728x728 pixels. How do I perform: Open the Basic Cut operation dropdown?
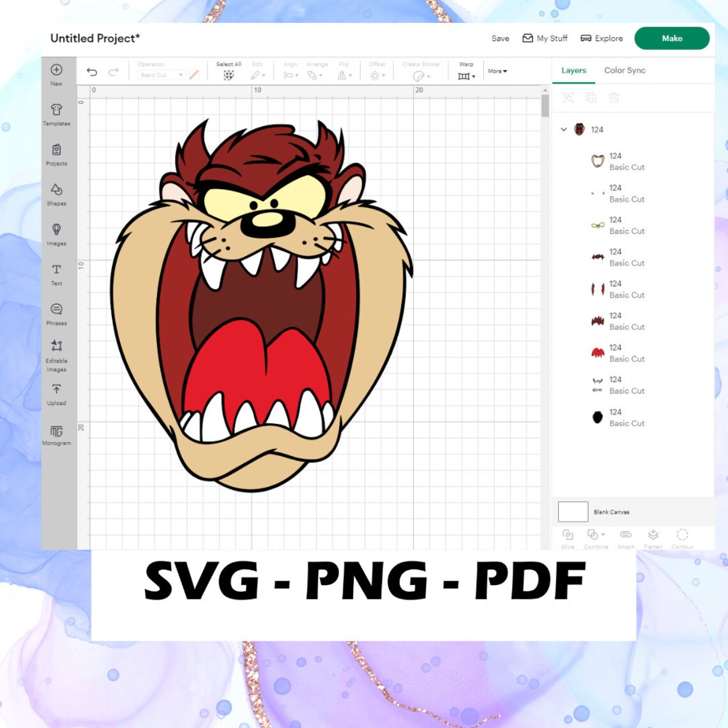click(160, 75)
